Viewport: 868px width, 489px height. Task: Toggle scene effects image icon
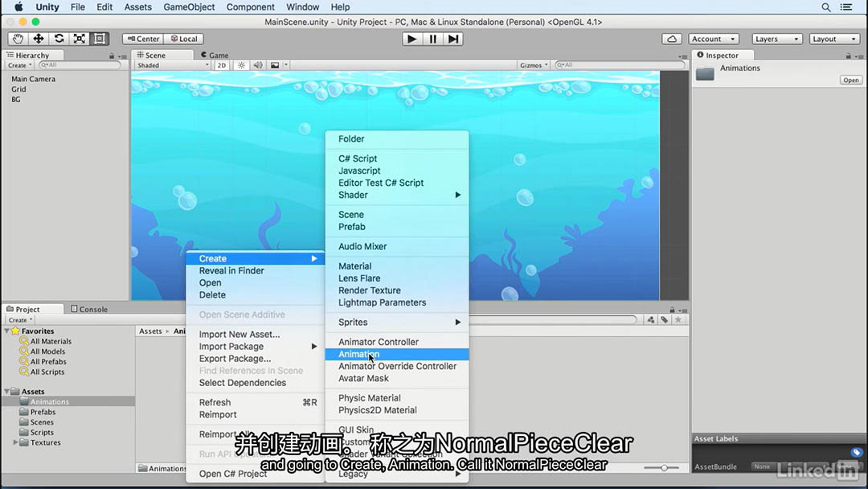(275, 65)
